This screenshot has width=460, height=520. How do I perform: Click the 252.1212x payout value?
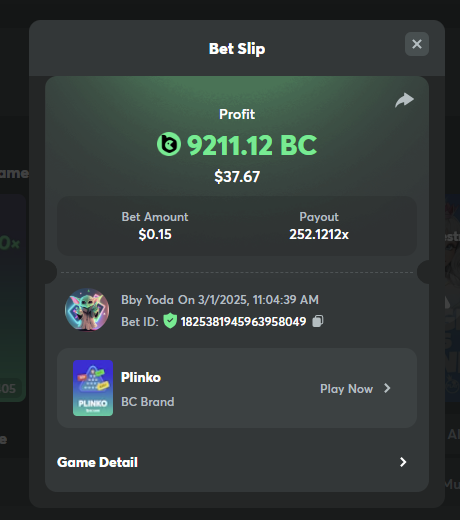point(319,234)
